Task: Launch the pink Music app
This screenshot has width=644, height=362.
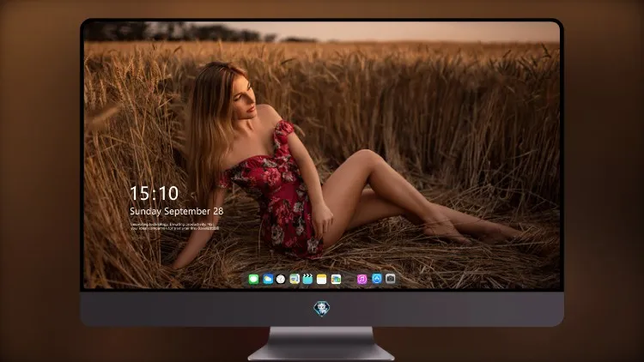Action: (361, 280)
